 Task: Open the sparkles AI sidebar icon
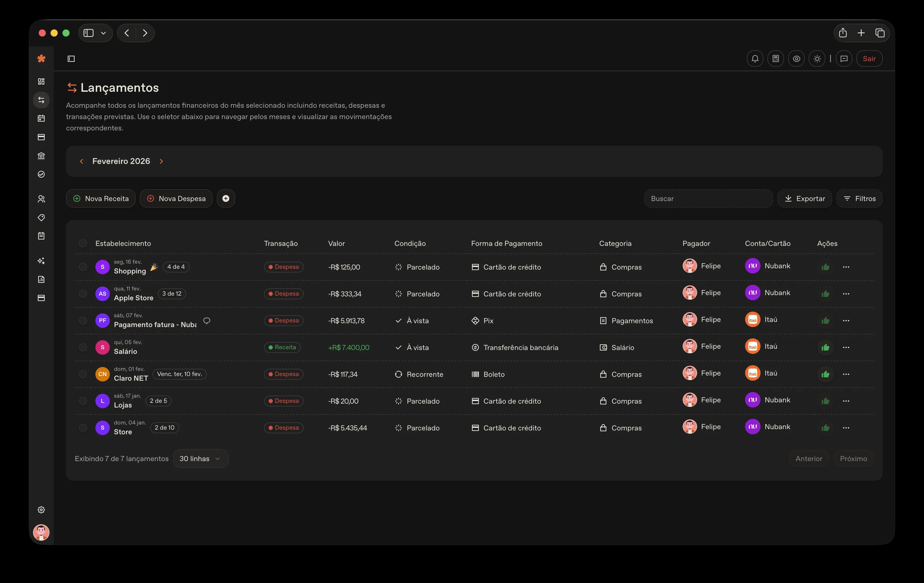point(42,261)
